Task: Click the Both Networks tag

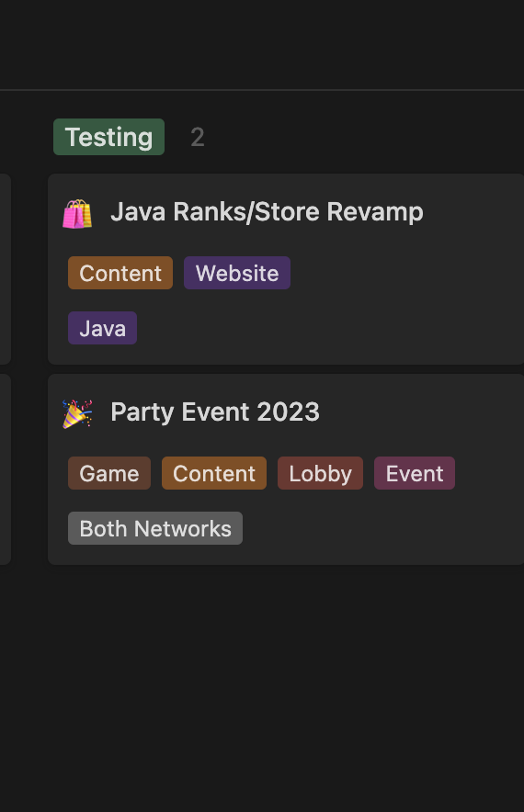Action: (155, 528)
